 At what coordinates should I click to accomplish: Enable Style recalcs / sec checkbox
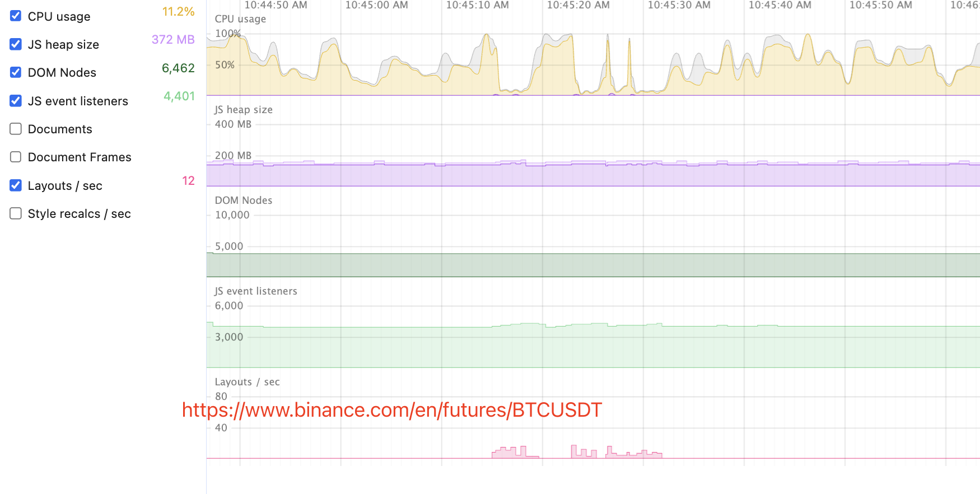16,213
